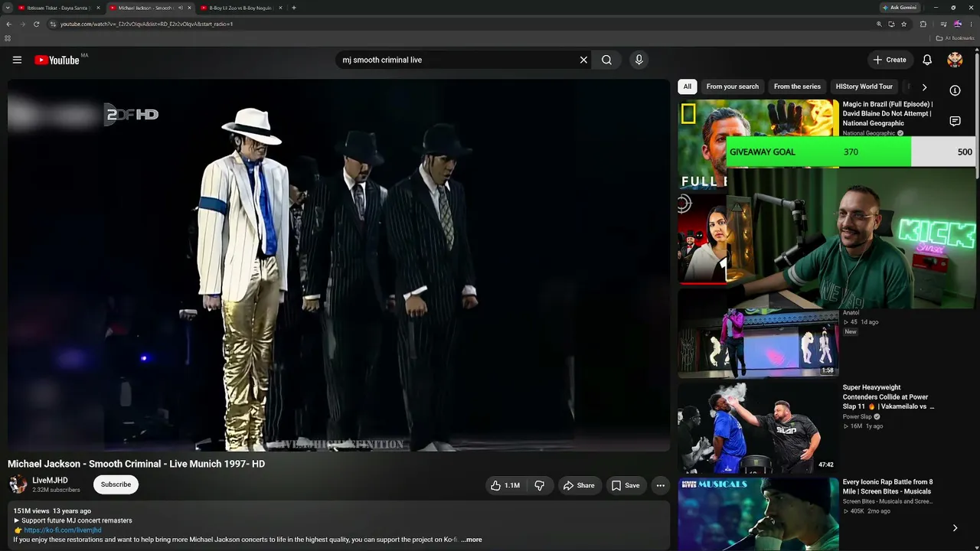Open 'Every Iconic Rap Battle from 8 Mile'

(x=887, y=487)
